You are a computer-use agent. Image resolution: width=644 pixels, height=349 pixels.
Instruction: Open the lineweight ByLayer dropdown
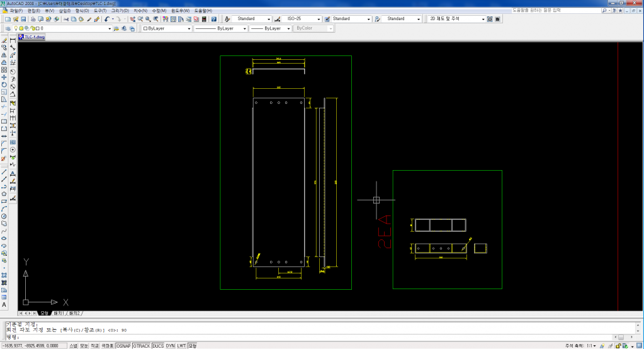(x=288, y=29)
